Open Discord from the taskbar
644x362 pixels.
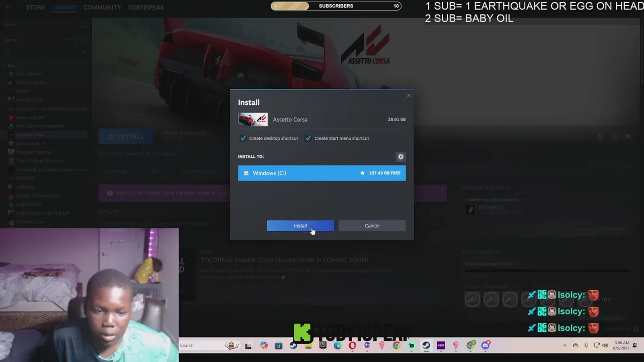click(486, 345)
